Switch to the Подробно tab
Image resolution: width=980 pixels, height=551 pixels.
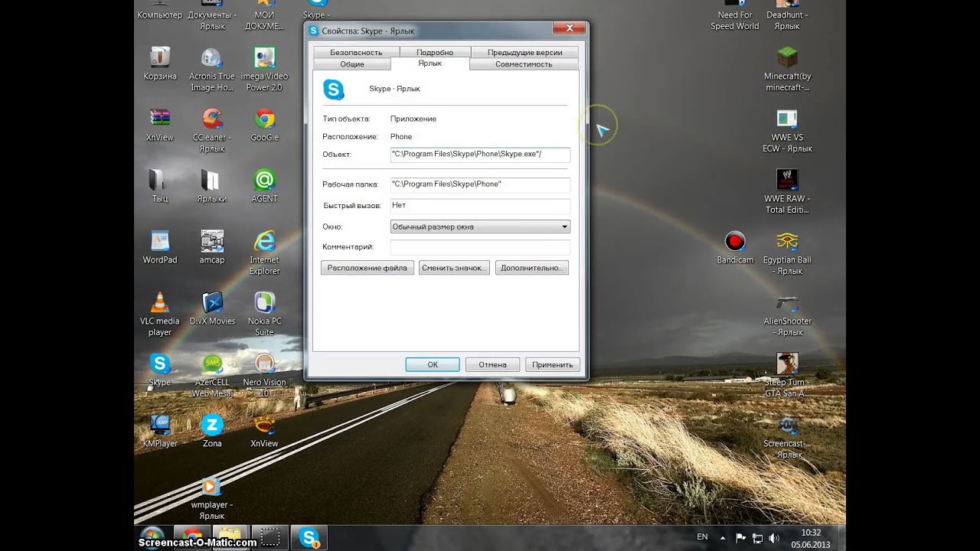coord(435,52)
